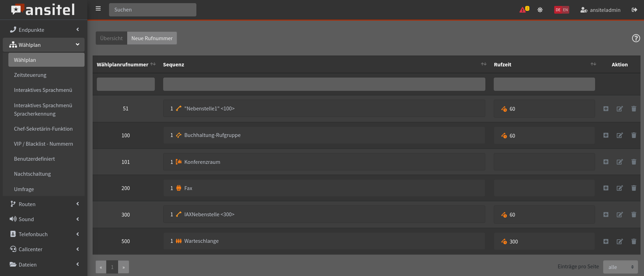
Task: Add sequence to Buchhaltung-Rufgruppe row
Action: [606, 135]
